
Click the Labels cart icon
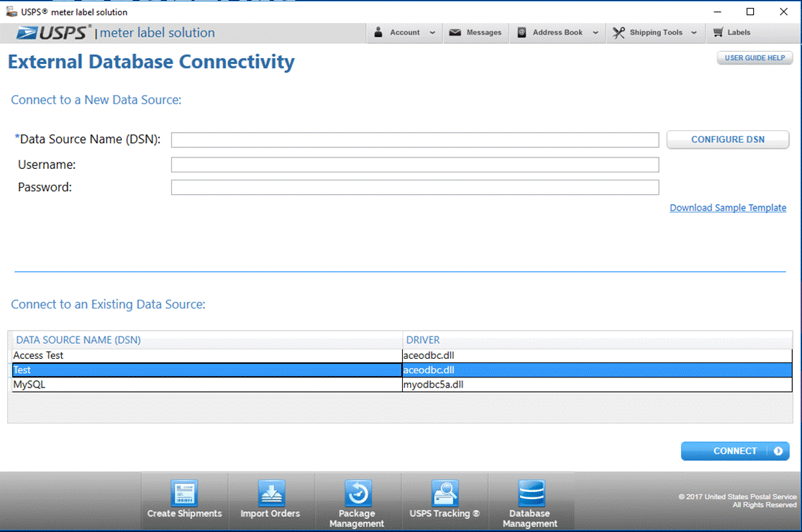coord(718,32)
